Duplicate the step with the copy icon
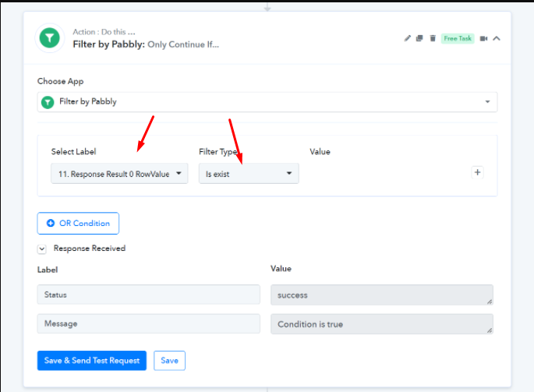 (419, 38)
